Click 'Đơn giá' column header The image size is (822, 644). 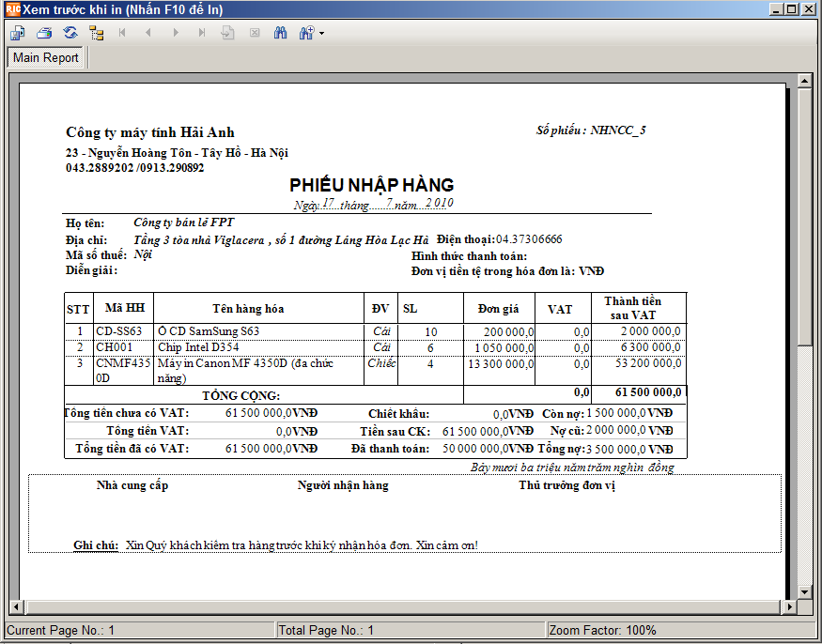coord(498,309)
